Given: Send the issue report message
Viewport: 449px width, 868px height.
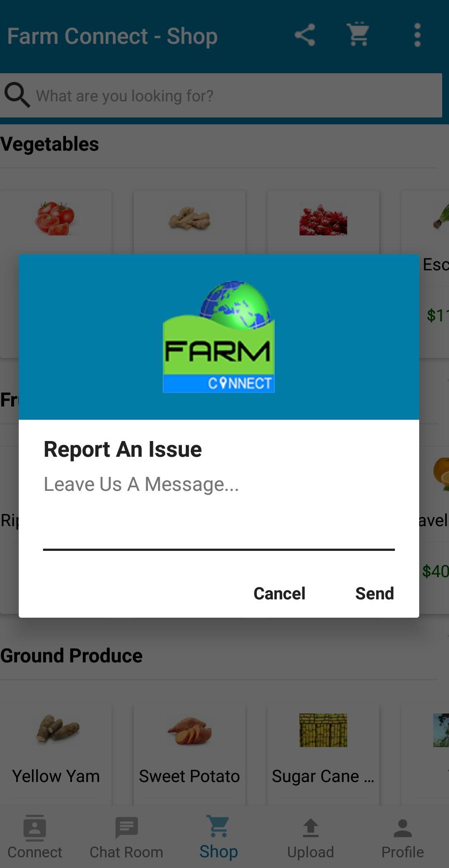Looking at the screenshot, I should click(374, 593).
